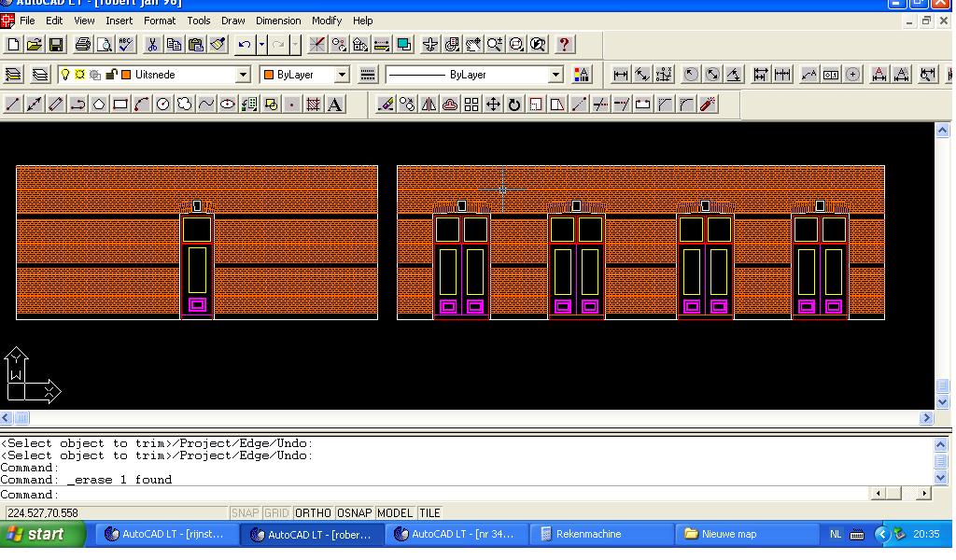The width and height of the screenshot is (956, 560).
Task: Click the Erase tool icon
Action: point(386,105)
